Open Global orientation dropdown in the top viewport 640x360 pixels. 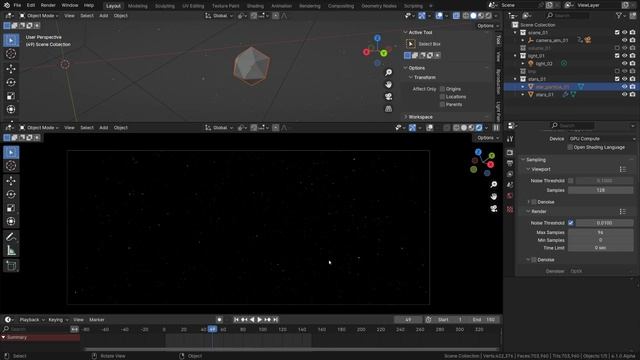tap(219, 16)
